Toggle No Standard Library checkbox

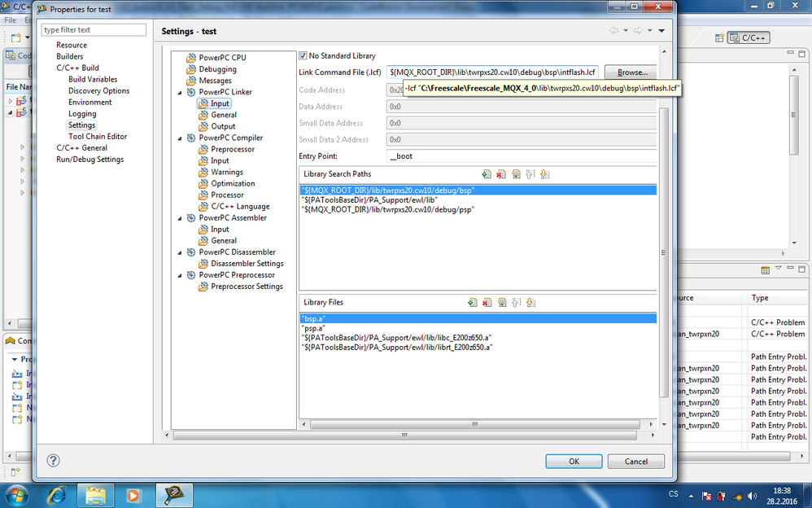click(303, 55)
